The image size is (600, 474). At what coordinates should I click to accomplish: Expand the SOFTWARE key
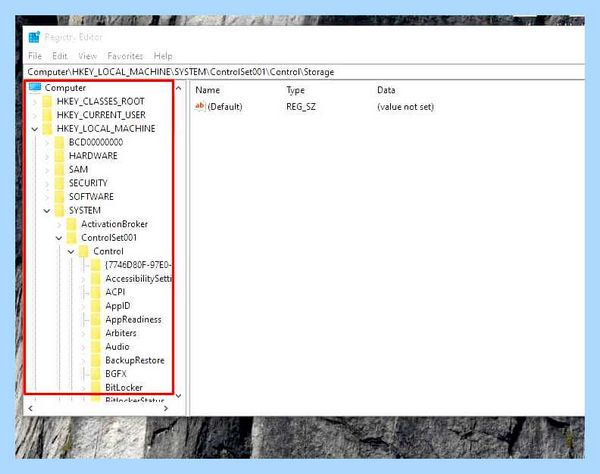[47, 197]
